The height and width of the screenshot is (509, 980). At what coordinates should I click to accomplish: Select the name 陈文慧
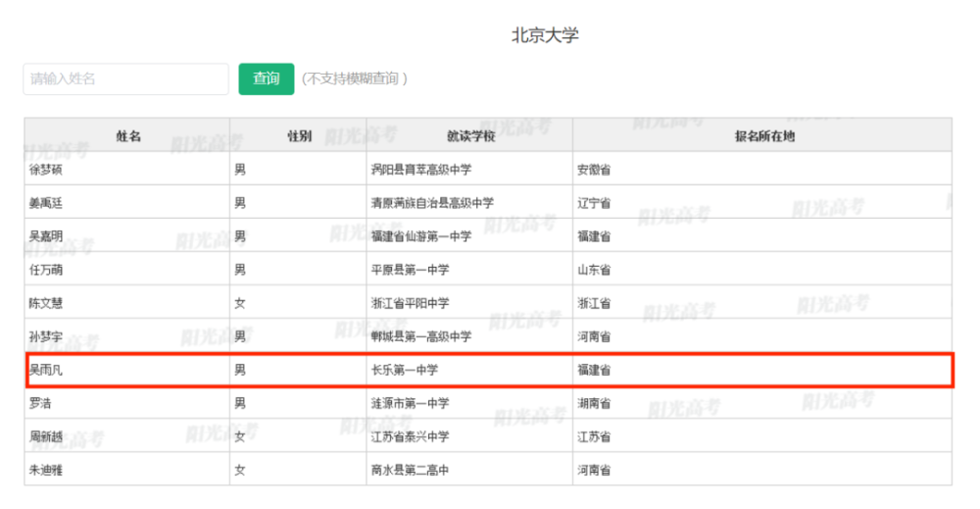tap(46, 303)
